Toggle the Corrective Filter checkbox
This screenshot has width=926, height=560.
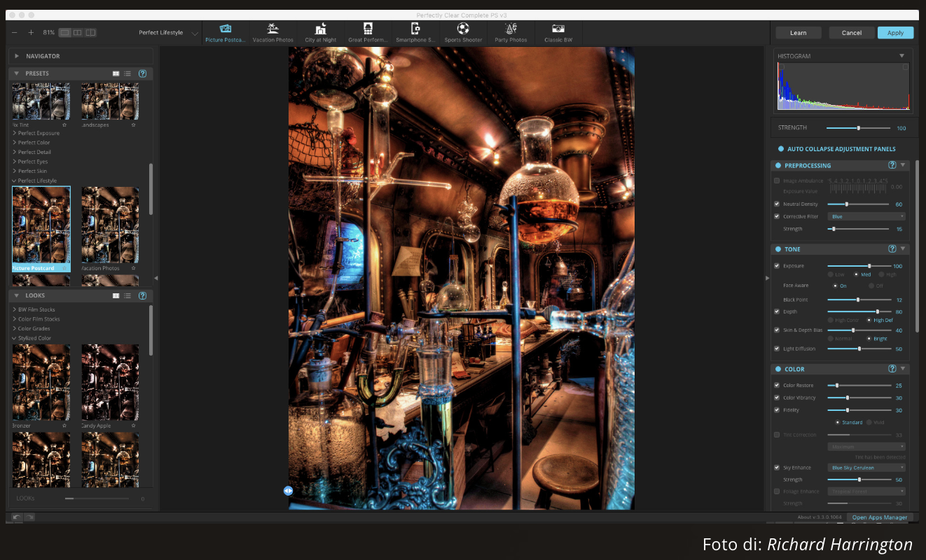pyautogui.click(x=777, y=216)
